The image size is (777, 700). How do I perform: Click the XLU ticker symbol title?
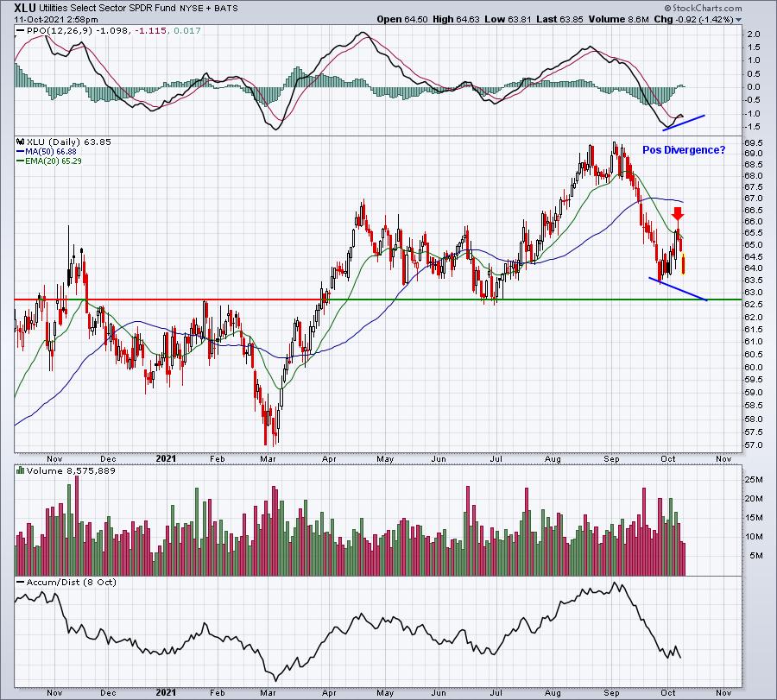(x=25, y=8)
